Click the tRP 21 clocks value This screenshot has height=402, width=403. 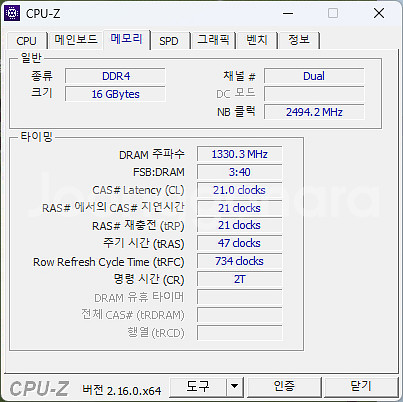(239, 226)
